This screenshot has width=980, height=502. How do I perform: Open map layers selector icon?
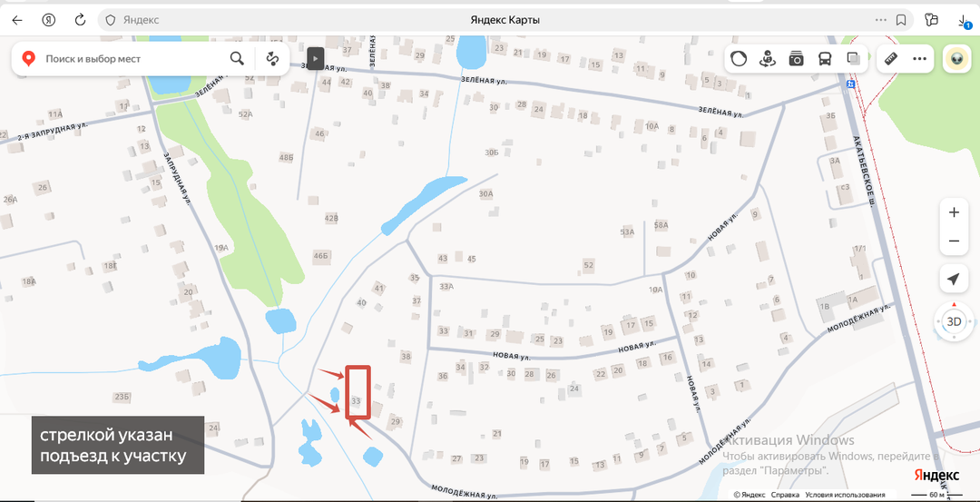coord(853,59)
